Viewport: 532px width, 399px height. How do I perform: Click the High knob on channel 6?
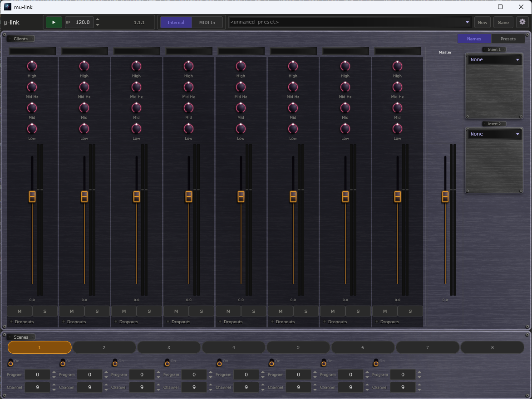point(293,66)
